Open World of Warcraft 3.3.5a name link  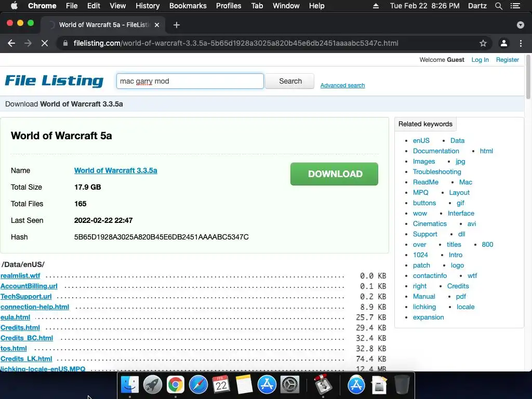pos(116,170)
